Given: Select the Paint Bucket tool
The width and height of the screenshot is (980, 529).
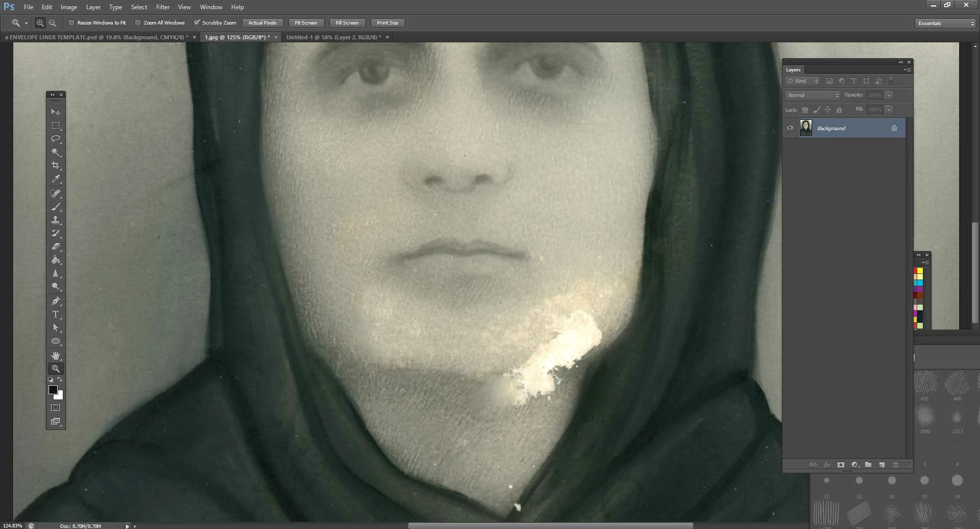Looking at the screenshot, I should [56, 260].
